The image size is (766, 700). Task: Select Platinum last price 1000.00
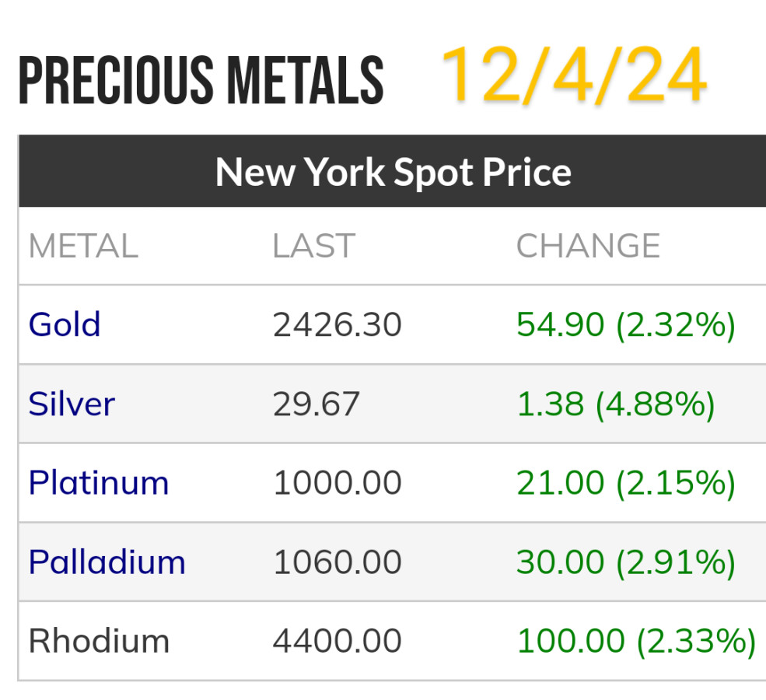click(x=337, y=483)
